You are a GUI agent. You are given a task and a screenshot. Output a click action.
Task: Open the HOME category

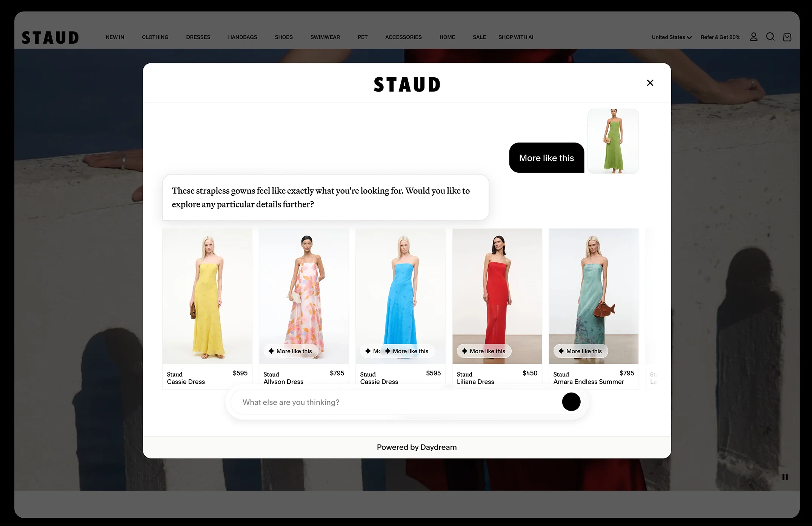point(447,37)
